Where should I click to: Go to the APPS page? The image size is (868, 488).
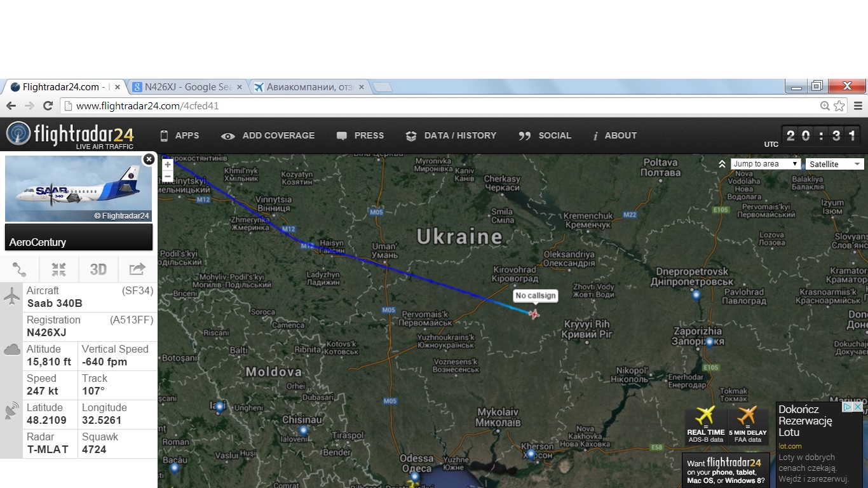click(x=180, y=135)
